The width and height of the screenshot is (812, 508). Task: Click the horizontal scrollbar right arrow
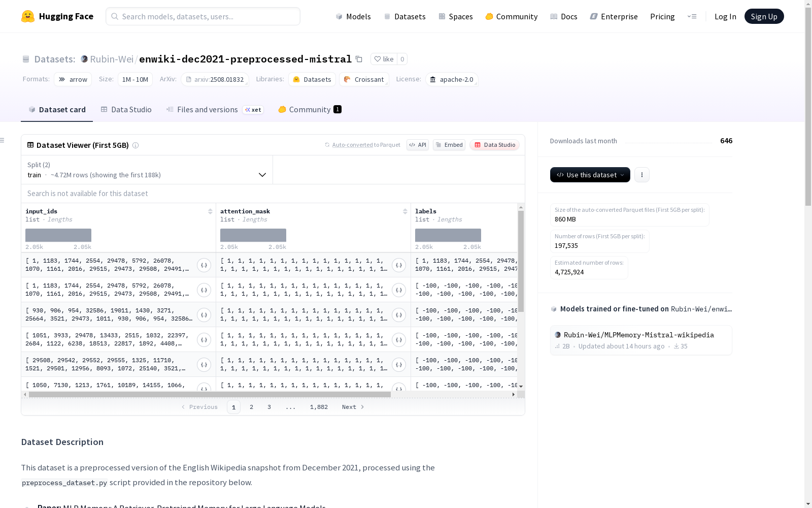(x=514, y=394)
